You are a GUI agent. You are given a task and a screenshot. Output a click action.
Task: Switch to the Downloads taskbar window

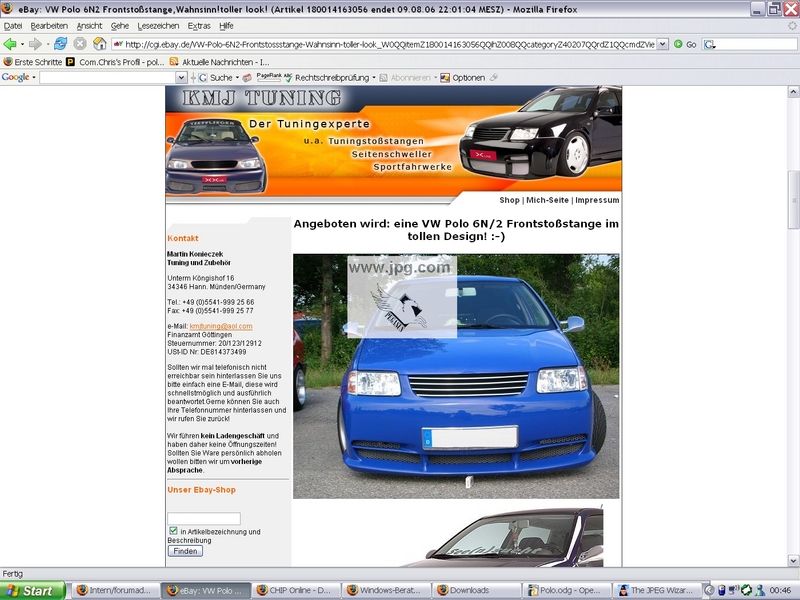click(x=476, y=590)
